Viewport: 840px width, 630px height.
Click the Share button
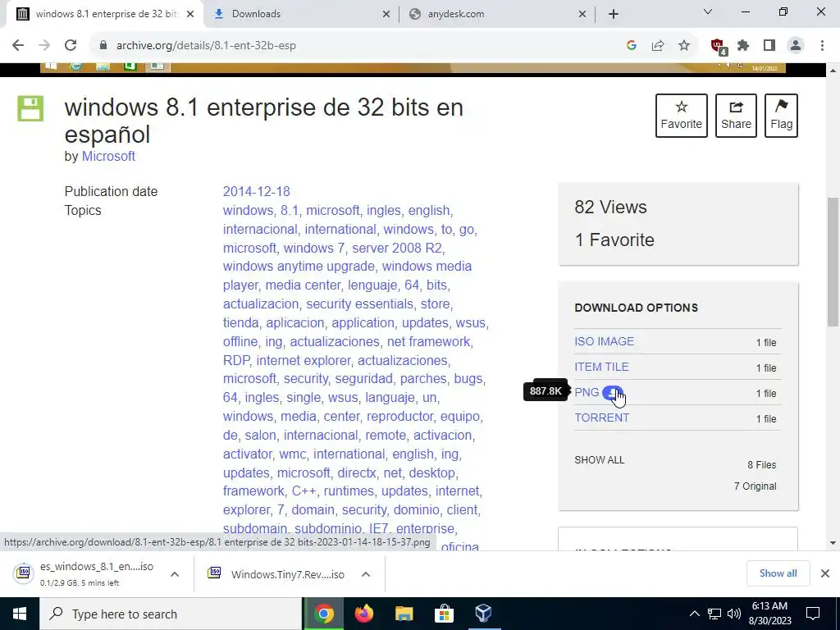[736, 116]
